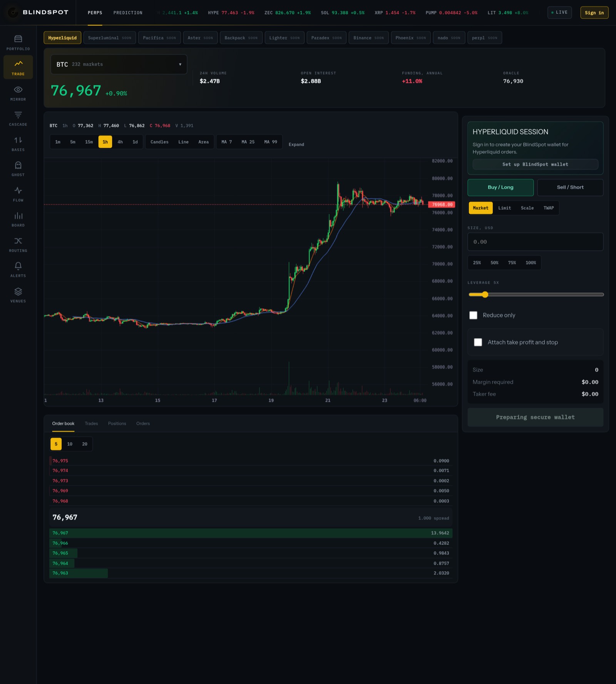Open the Alerts bell icon
The height and width of the screenshot is (684, 616).
point(18,269)
